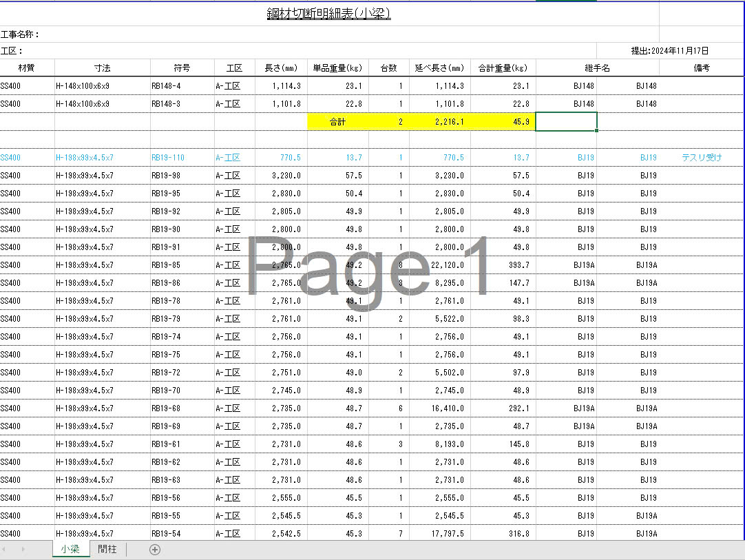Select the 材質 column header cell
This screenshot has width=745, height=560.
tap(27, 68)
